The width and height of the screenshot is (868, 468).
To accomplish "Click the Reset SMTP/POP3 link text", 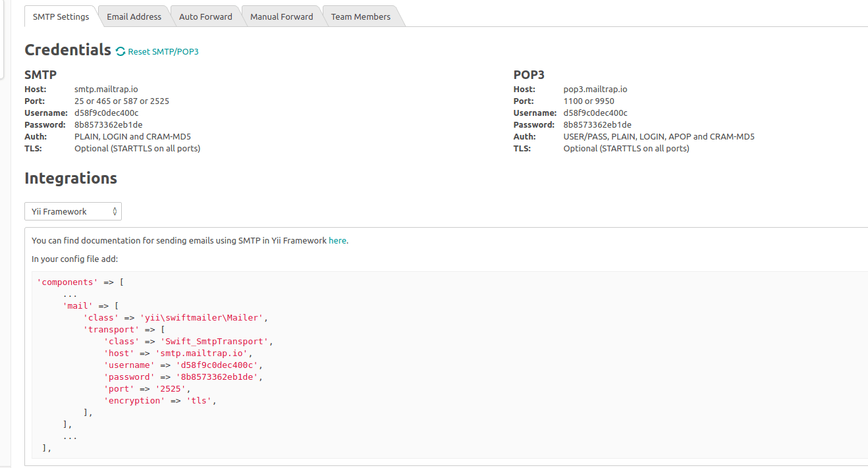I will (163, 51).
